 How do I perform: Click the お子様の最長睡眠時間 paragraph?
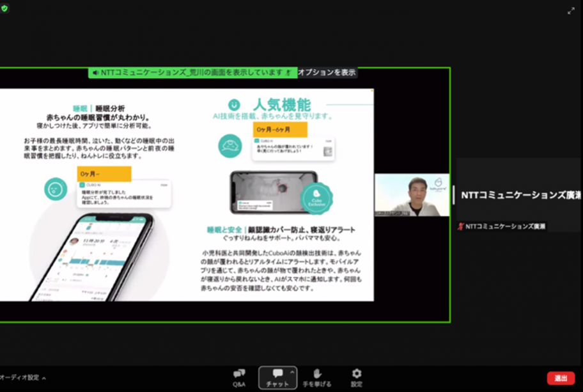(99, 148)
